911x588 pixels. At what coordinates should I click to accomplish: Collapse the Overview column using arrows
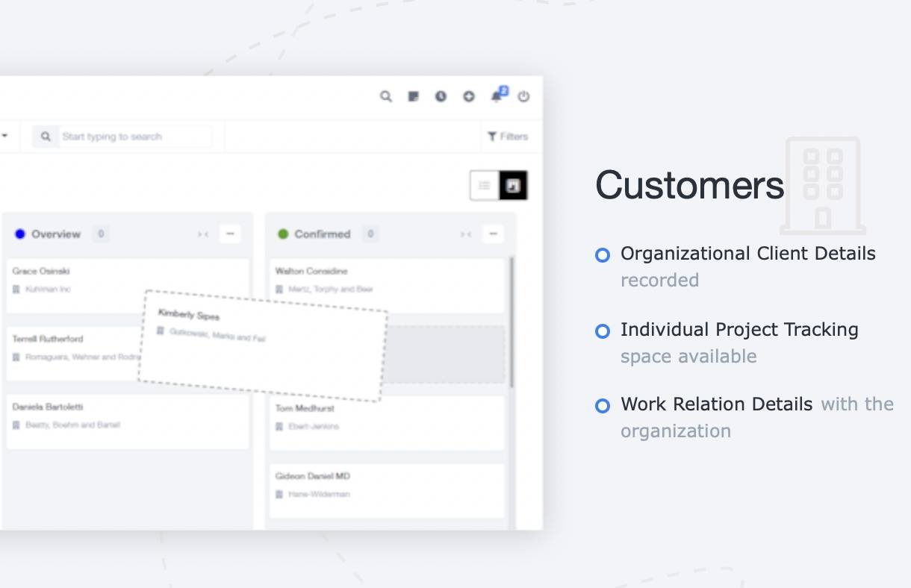coord(202,234)
